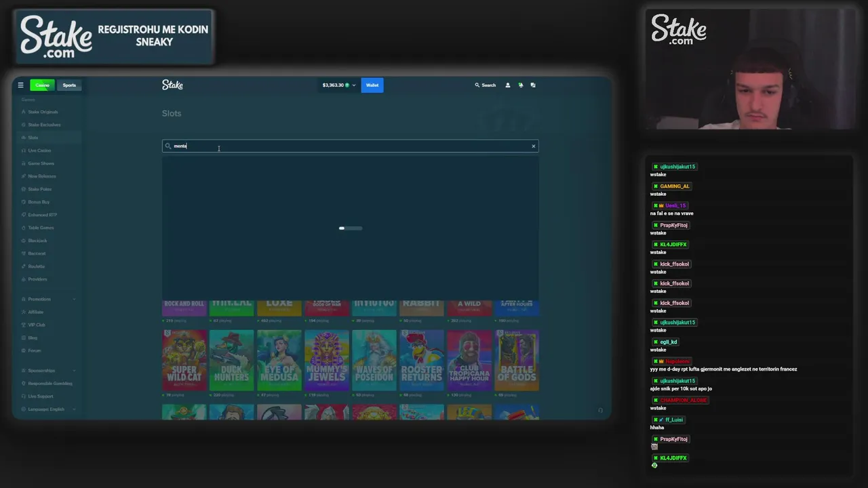868x488 pixels.
Task: Open Blackjack in sidebar
Action: [x=37, y=241]
